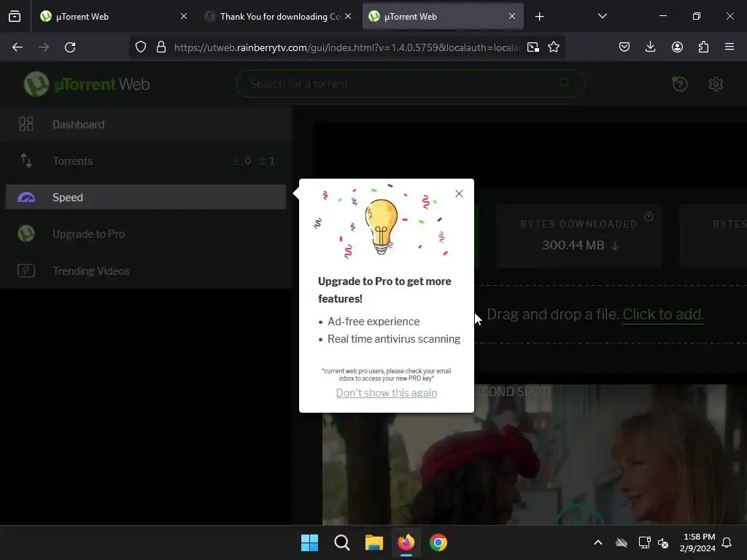Open a new browser tab
Image resolution: width=747 pixels, height=560 pixels.
click(x=539, y=17)
